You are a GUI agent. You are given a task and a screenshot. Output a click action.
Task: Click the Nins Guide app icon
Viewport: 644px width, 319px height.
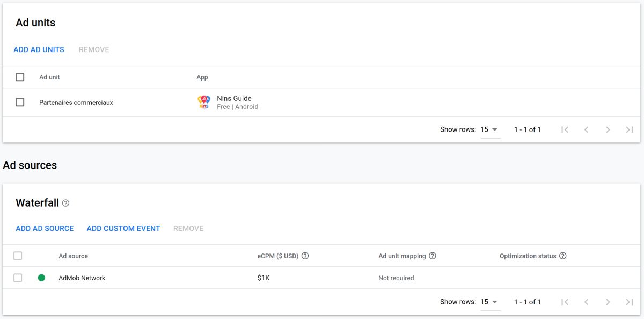point(204,102)
